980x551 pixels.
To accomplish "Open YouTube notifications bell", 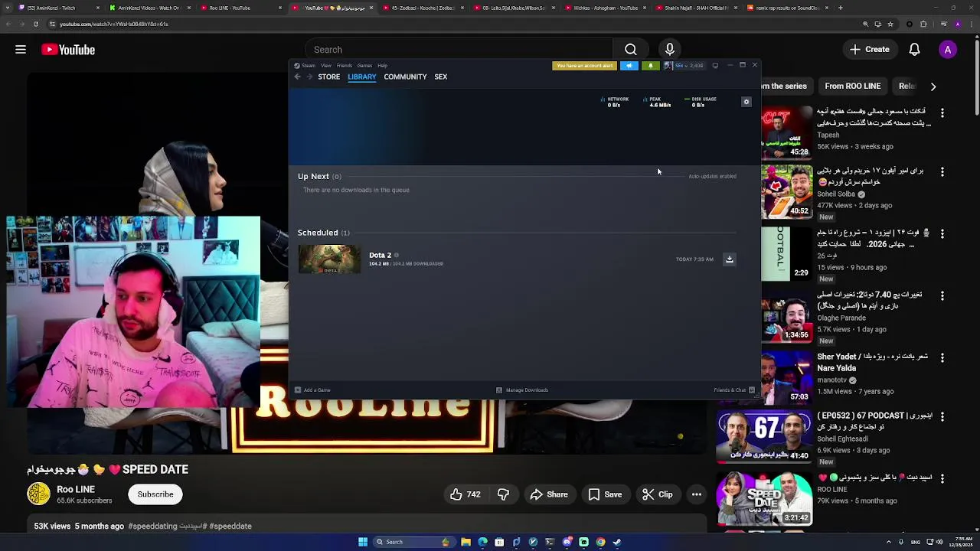I will point(914,50).
